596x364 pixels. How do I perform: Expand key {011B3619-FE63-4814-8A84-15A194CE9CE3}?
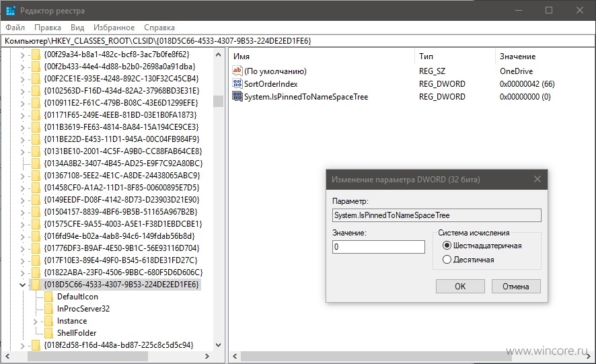pos(22,127)
